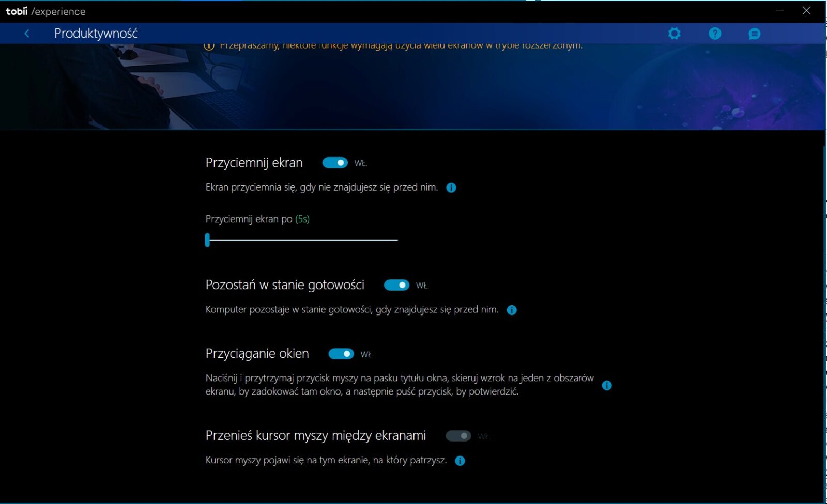Open help with the question mark icon
The height and width of the screenshot is (504, 827).
coord(715,34)
